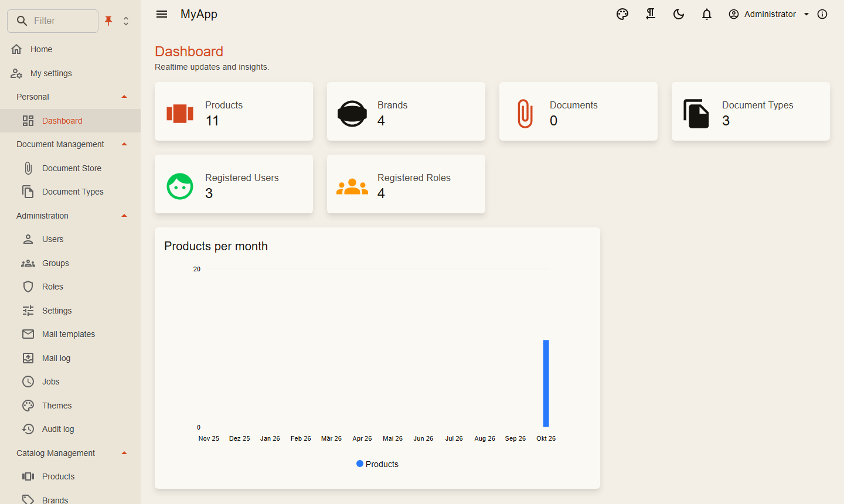Open Themes under Administration
This screenshot has width=844, height=504.
tap(70, 406)
